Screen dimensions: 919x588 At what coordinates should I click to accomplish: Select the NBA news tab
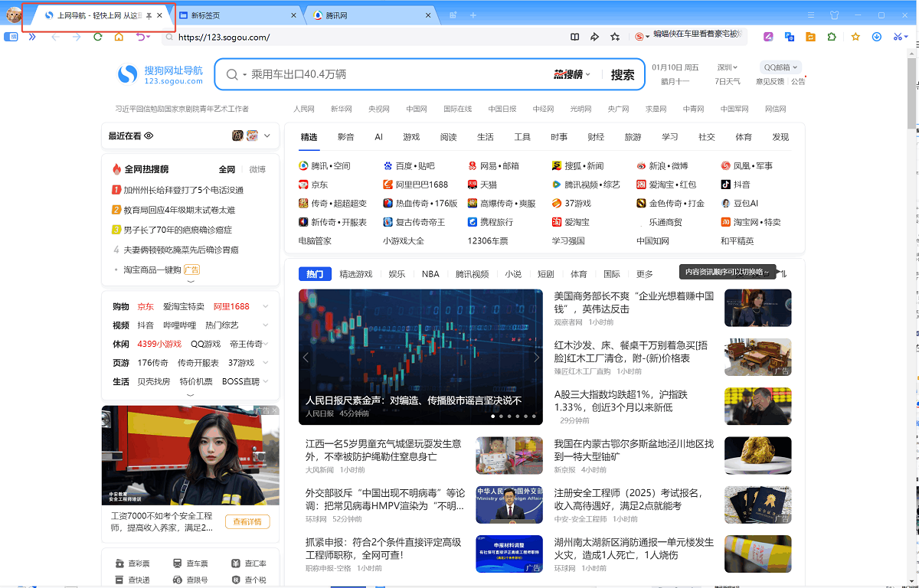pos(430,274)
